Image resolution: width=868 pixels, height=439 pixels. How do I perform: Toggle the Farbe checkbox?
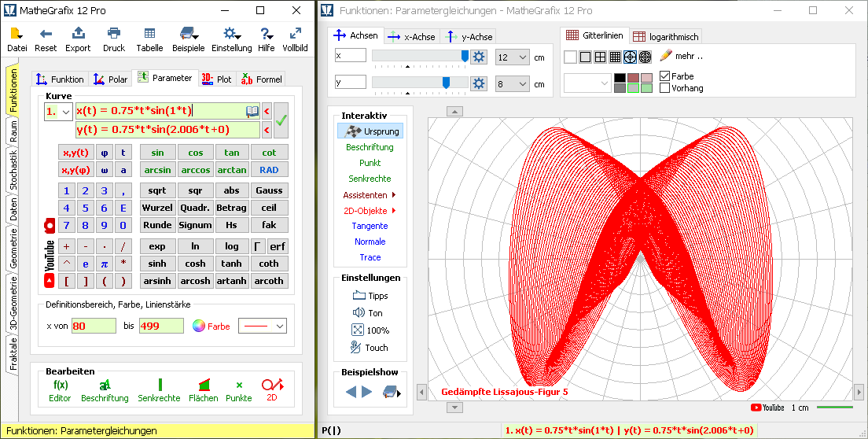665,76
